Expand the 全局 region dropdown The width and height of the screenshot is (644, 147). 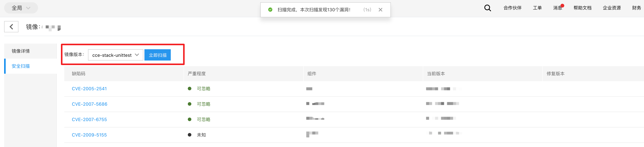tap(21, 8)
